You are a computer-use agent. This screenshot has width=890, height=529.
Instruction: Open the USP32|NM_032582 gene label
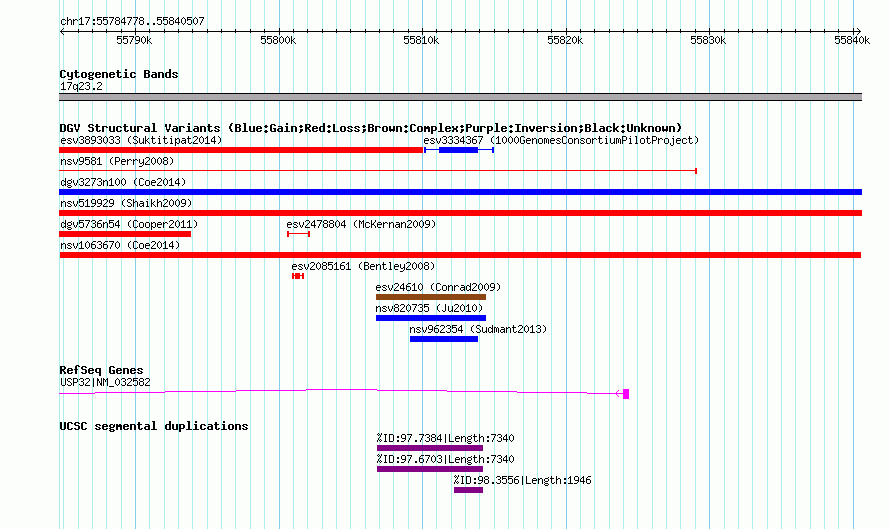(105, 383)
